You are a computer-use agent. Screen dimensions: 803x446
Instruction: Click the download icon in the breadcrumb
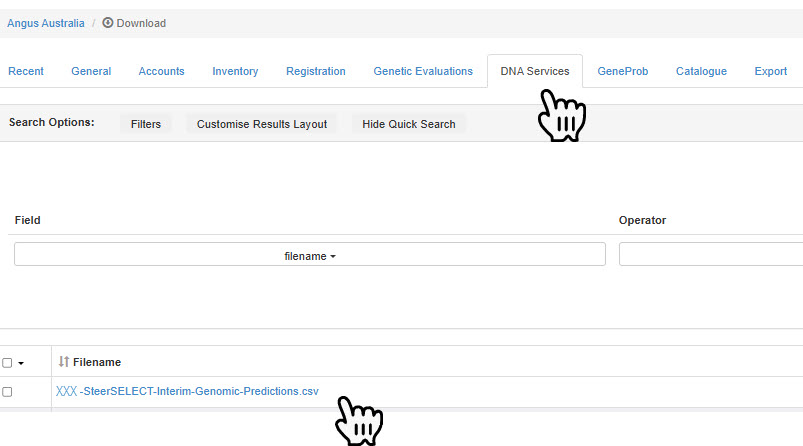click(x=108, y=23)
